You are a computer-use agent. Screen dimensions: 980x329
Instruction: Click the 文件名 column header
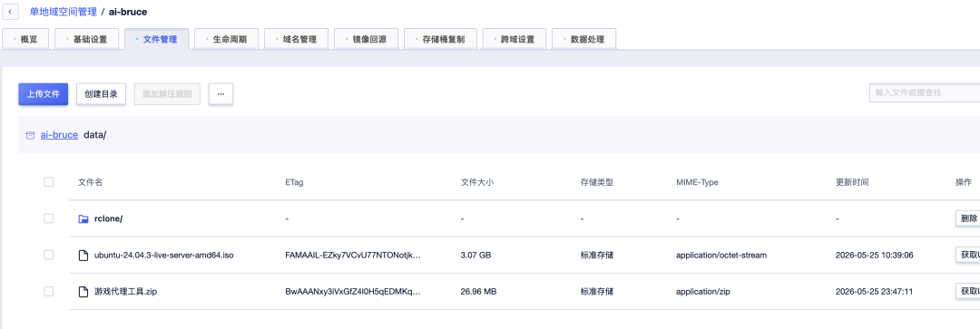[90, 182]
